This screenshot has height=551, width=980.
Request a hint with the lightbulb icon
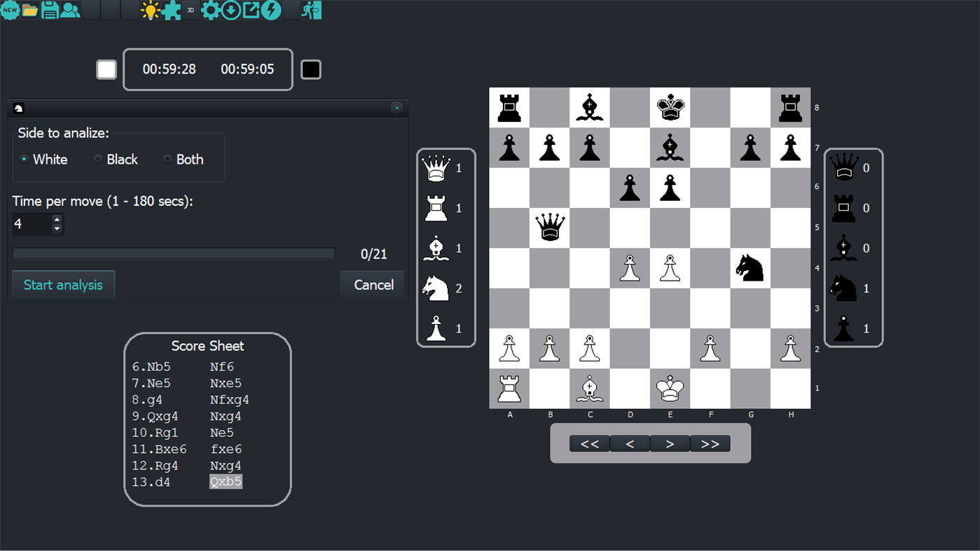coord(151,11)
